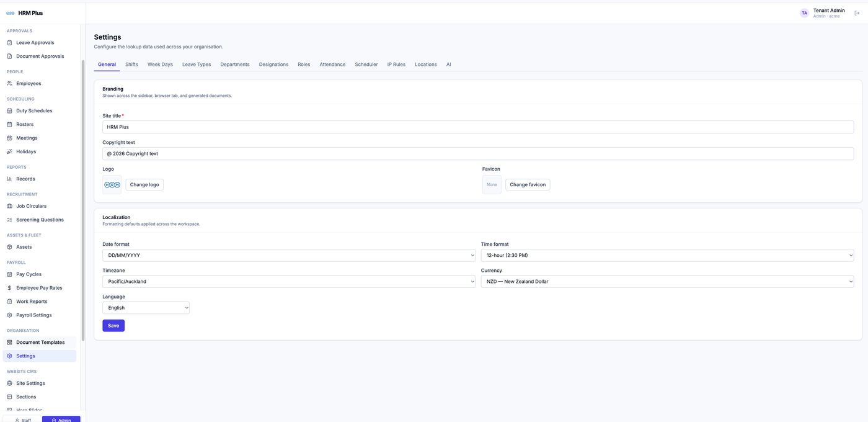
Task: Open Employee Pay Rates page link
Action: (x=40, y=288)
